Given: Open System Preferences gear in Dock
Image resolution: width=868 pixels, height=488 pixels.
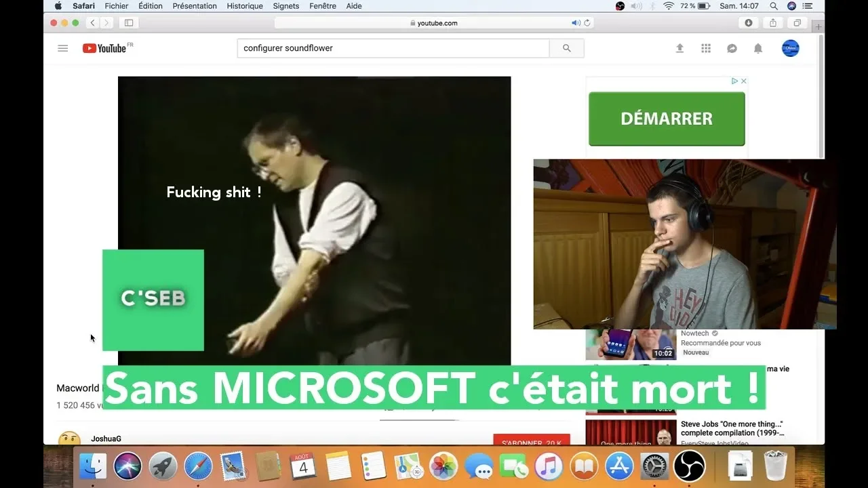Looking at the screenshot, I should click(x=654, y=466).
